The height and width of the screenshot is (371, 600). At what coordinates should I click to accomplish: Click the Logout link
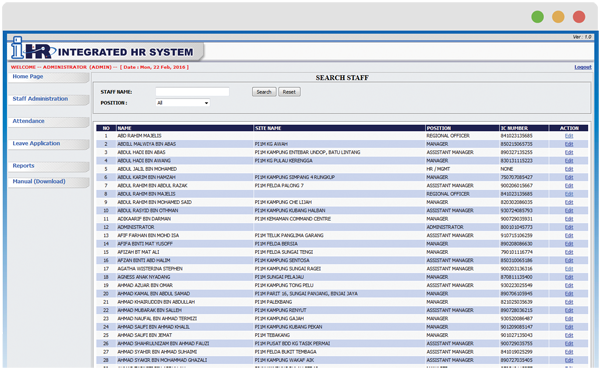tap(583, 67)
